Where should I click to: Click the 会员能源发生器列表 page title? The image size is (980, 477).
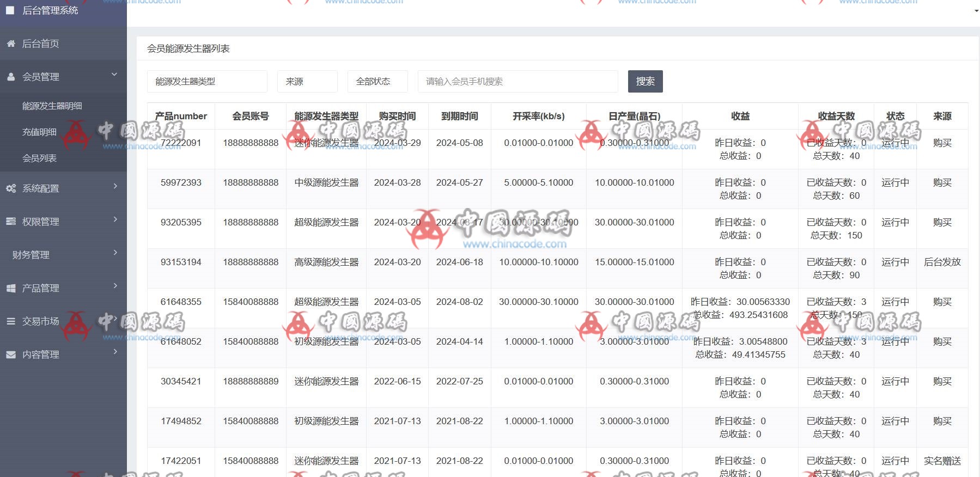click(188, 48)
